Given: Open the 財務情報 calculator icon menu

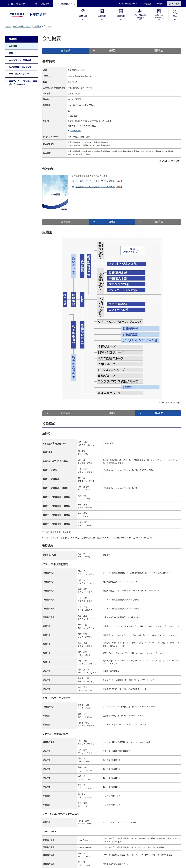Looking at the screenshot, I should click(121, 15).
